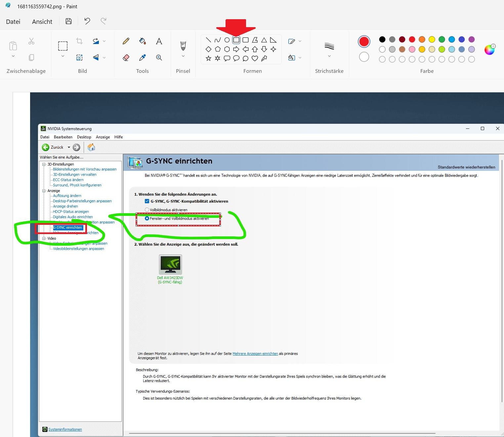Open Hilfe menu in NVIDIA Systemsteuerung

tap(118, 137)
